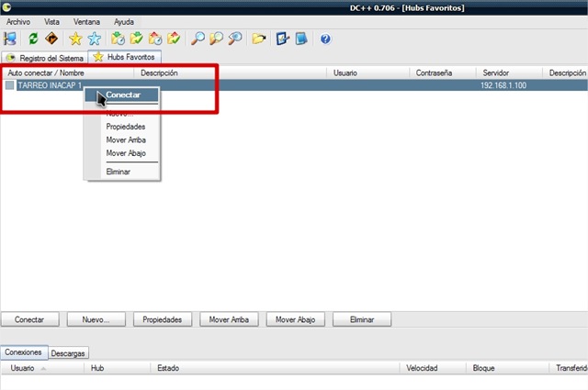This screenshot has height=390, width=588.
Task: Open ADL Search magnifier icon
Action: click(x=217, y=39)
